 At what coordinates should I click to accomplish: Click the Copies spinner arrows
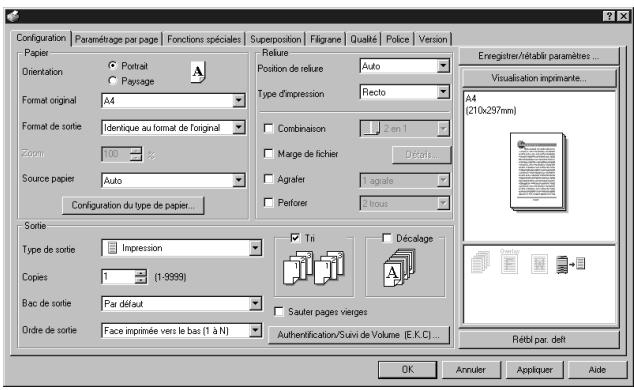(140, 277)
